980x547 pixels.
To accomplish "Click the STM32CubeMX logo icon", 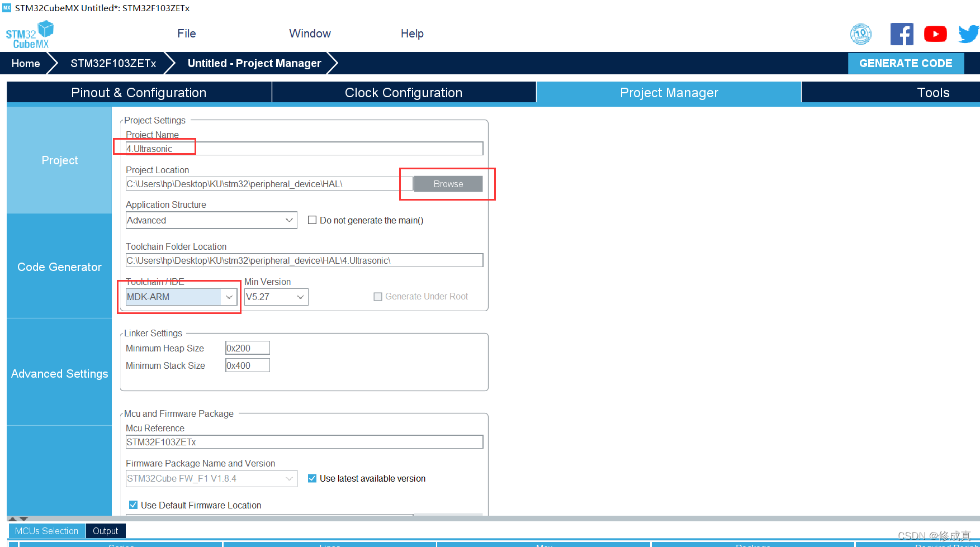I will point(30,35).
